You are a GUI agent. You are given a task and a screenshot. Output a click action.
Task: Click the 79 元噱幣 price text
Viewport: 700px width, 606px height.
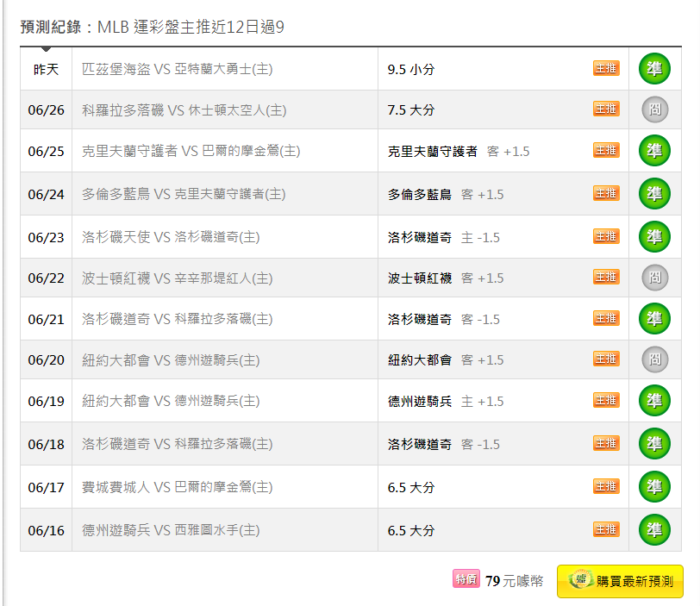point(515,580)
